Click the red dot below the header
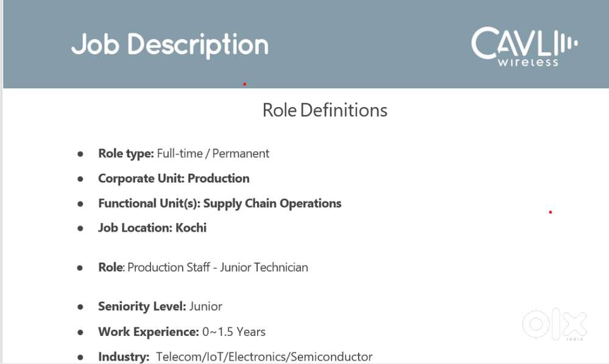Screen dimensions: 609x364 click(244, 84)
